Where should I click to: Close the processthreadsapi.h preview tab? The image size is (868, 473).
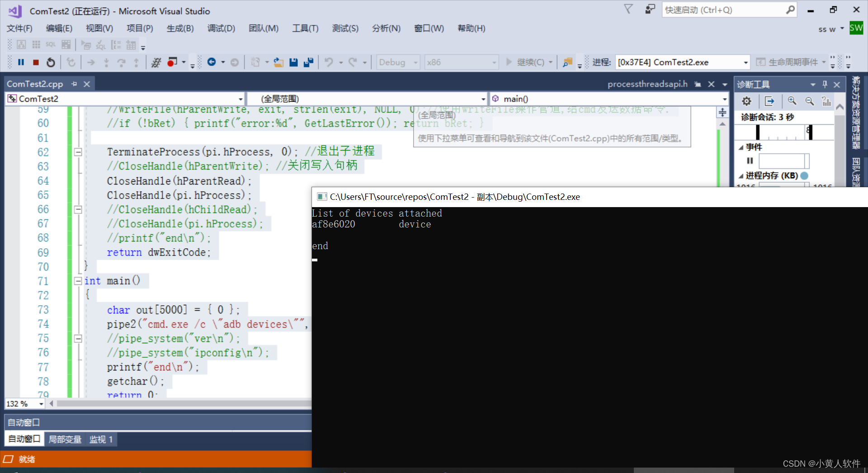(711, 84)
